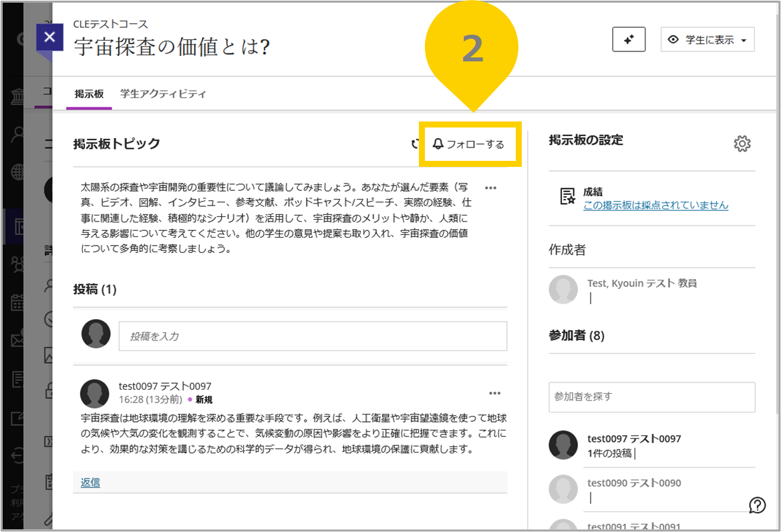This screenshot has height=532, width=781.
Task: Click the 投稿を入力 text field
Action: 313,336
